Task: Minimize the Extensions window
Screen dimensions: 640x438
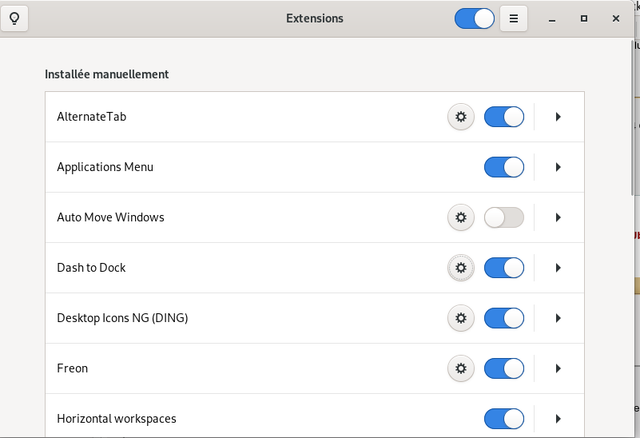Action: tap(552, 19)
